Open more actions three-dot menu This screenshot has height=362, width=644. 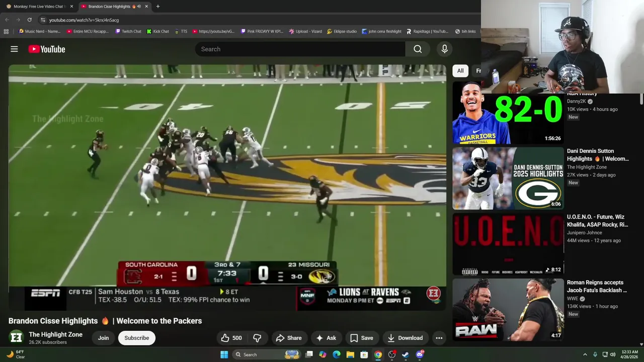pyautogui.click(x=439, y=338)
